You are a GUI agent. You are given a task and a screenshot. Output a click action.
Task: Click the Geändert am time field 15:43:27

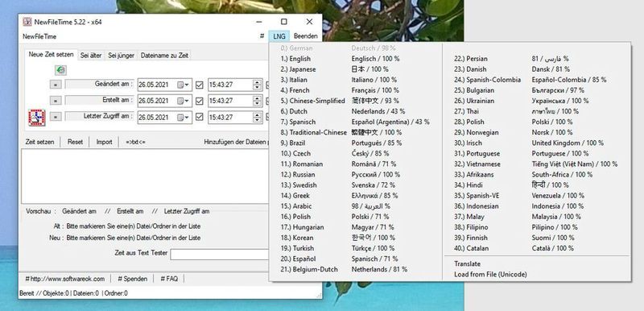(x=231, y=85)
